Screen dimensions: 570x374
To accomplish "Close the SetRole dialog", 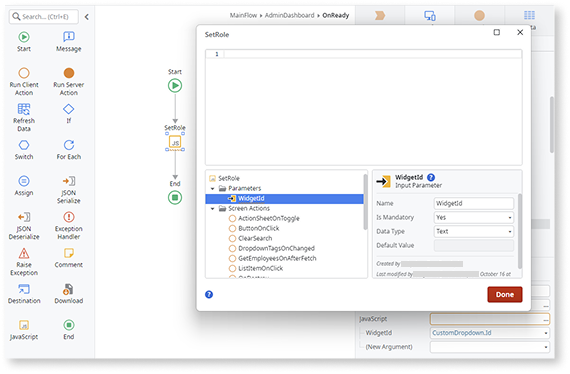I will click(x=520, y=32).
